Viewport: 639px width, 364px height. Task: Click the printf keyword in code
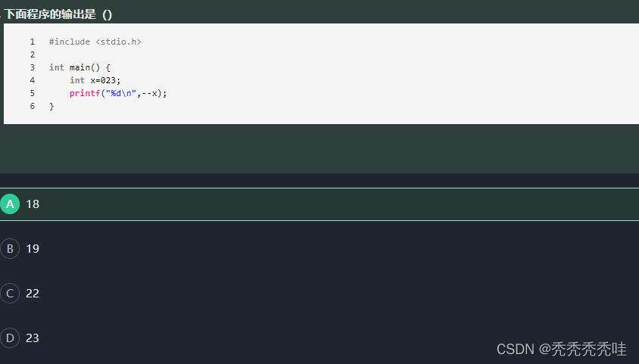click(x=85, y=93)
